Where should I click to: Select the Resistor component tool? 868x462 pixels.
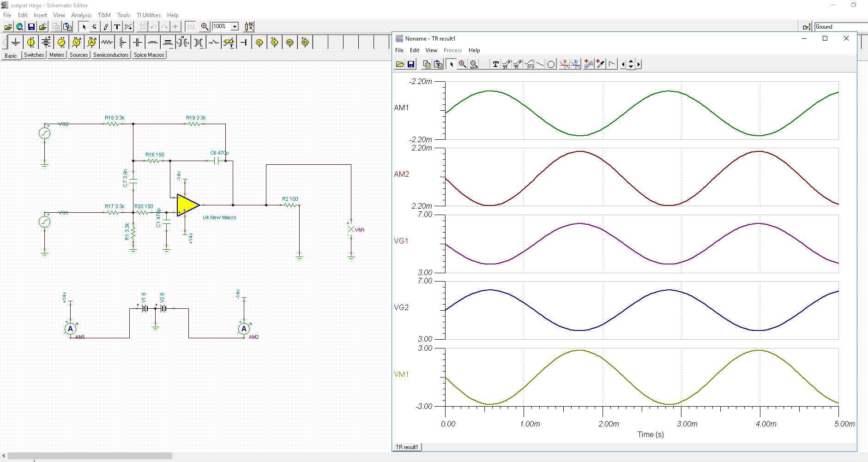(107, 42)
